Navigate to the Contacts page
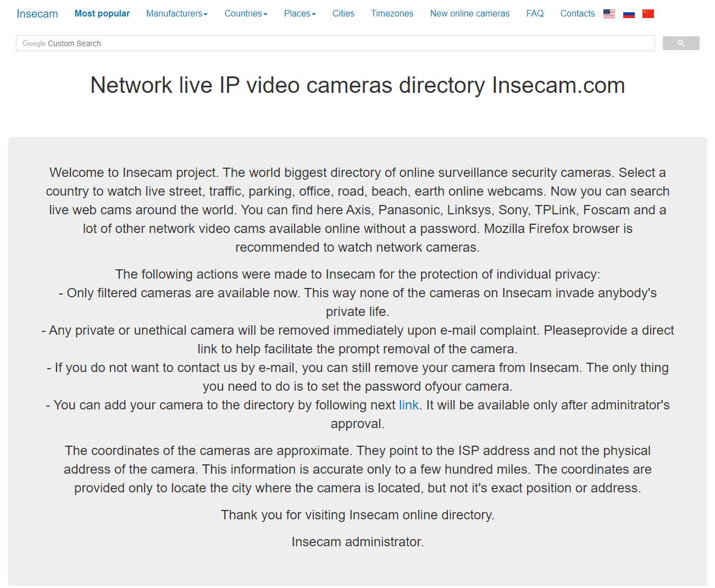Image resolution: width=715 pixels, height=588 pixels. 577,14
